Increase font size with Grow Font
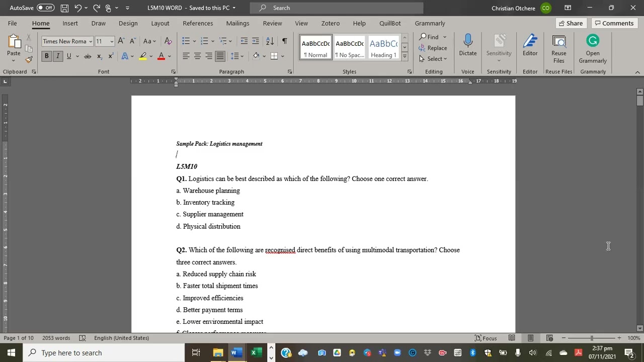This screenshot has height=362, width=644. click(x=121, y=41)
